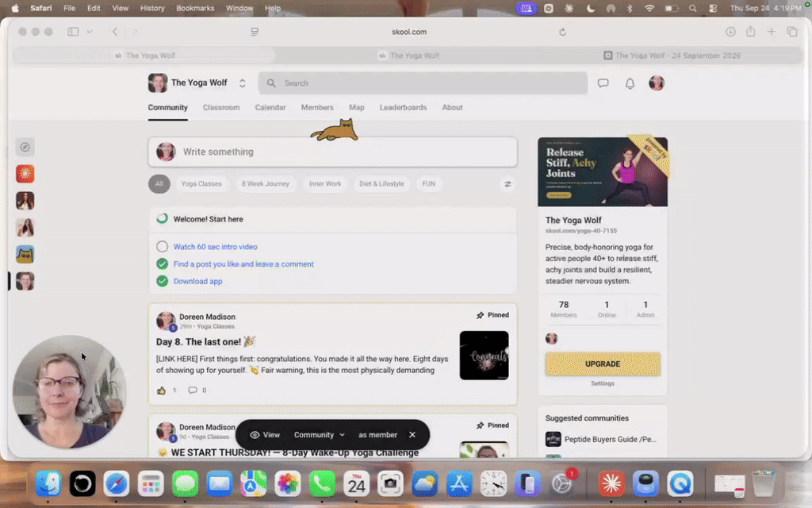Viewport: 812px width, 508px height.
Task: Open the Congrats post thumbnail
Action: [484, 355]
